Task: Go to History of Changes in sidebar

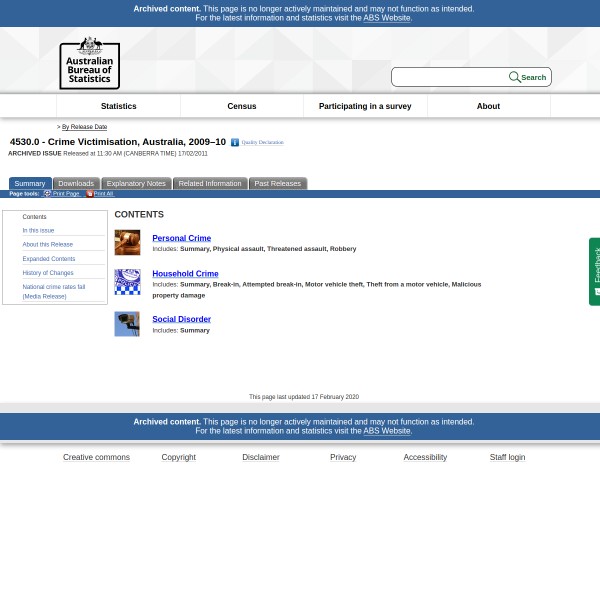Action: click(x=48, y=273)
